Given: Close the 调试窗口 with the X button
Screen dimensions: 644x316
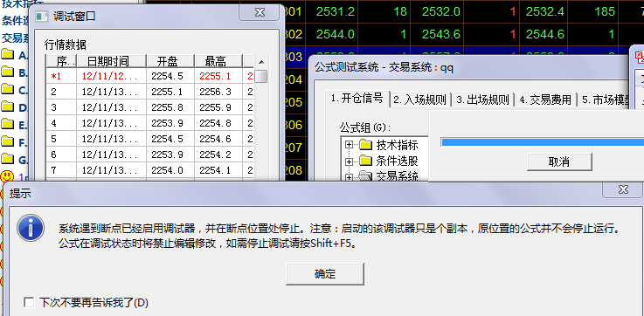Looking at the screenshot, I should coord(260,12).
